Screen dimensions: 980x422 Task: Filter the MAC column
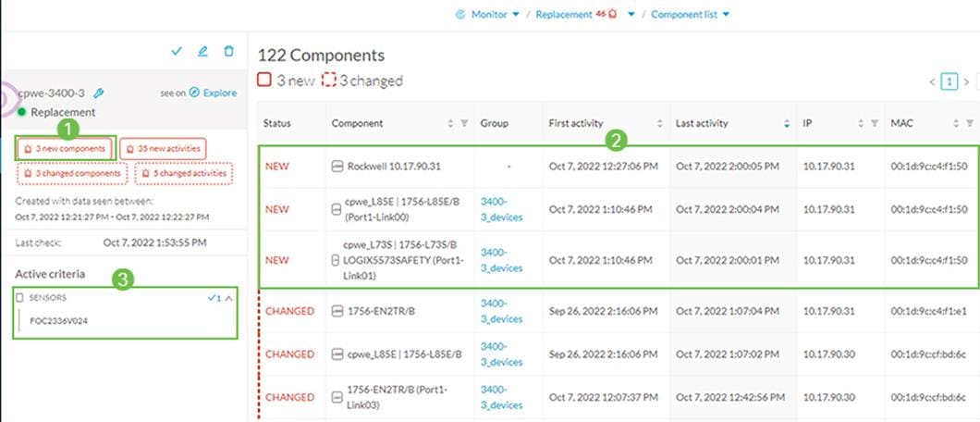point(970,124)
